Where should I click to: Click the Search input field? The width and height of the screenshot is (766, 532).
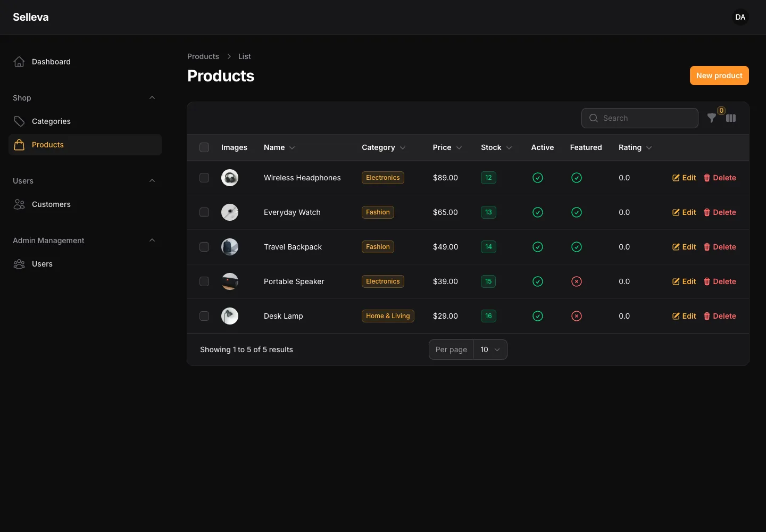(x=640, y=118)
